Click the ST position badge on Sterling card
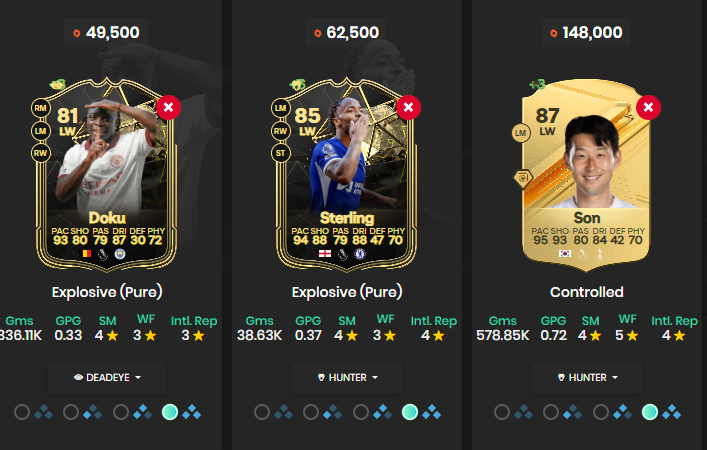Image resolution: width=707 pixels, height=450 pixels. 280,153
